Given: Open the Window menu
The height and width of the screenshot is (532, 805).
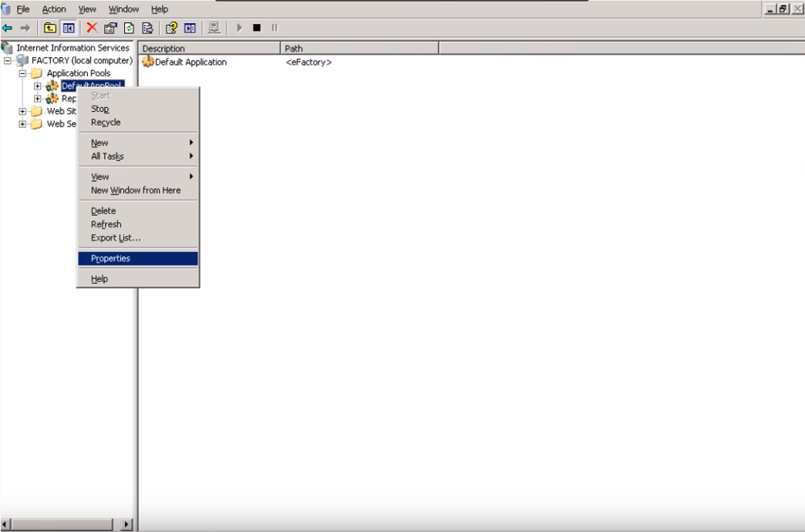Looking at the screenshot, I should pyautogui.click(x=123, y=9).
